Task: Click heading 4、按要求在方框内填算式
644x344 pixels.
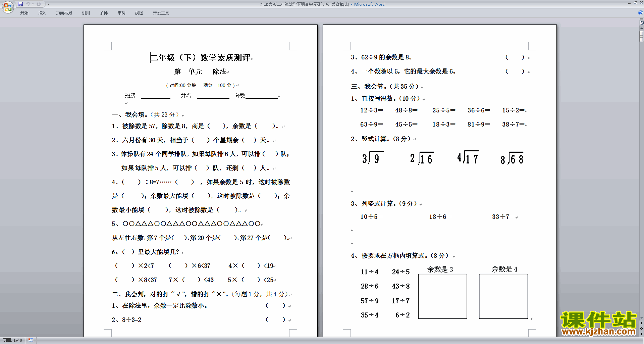Action: pos(399,256)
